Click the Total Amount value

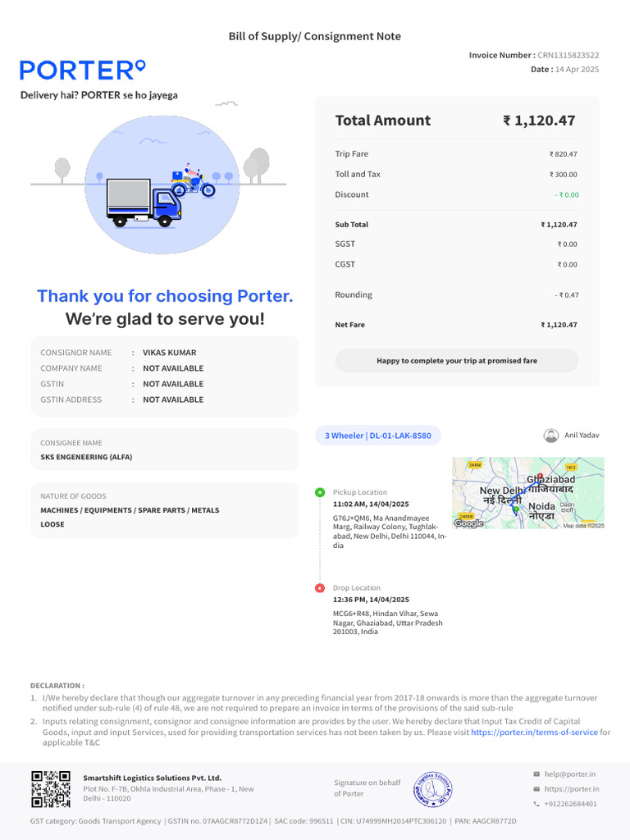click(x=539, y=121)
